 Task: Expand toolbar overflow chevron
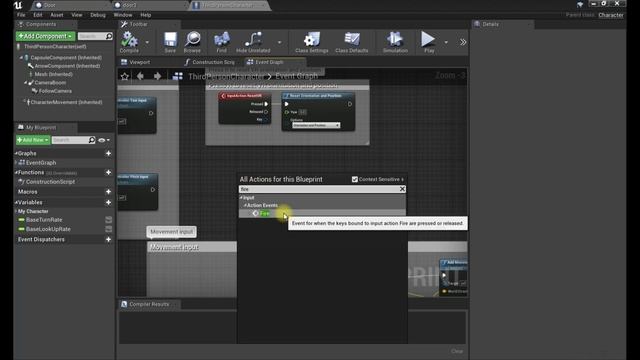(x=463, y=42)
